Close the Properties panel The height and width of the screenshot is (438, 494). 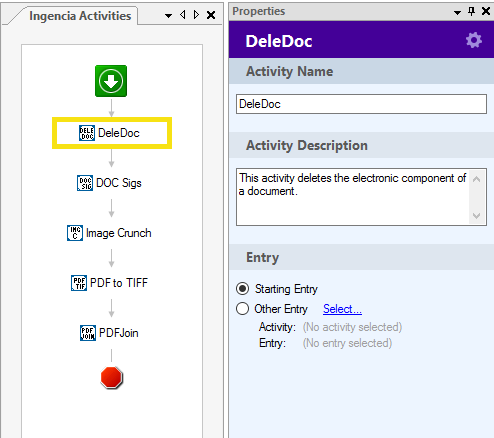[x=486, y=12]
